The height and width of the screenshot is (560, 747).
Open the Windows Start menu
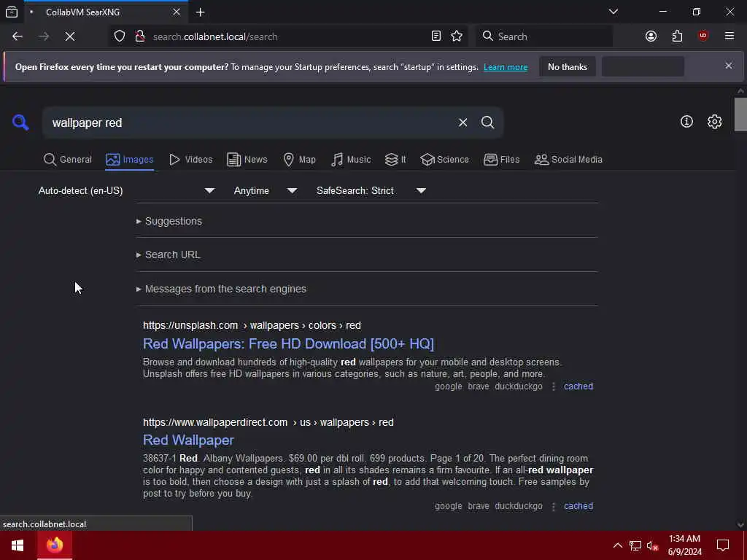18,545
